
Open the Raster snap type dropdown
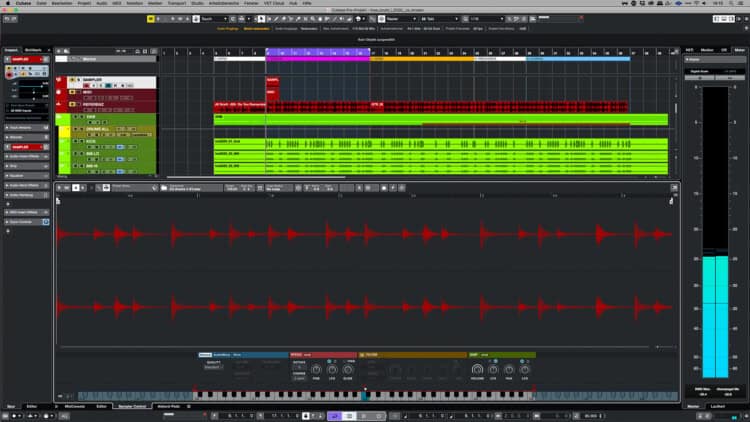point(401,19)
